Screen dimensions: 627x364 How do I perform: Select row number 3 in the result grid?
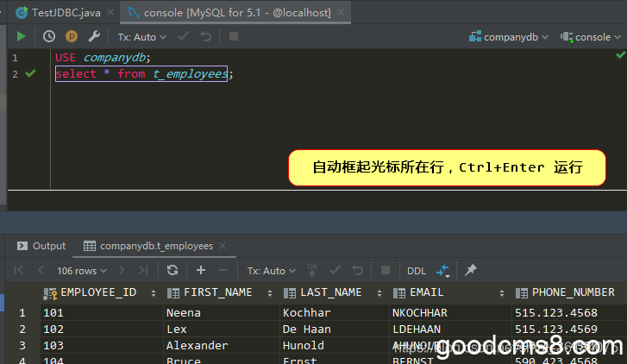point(22,346)
